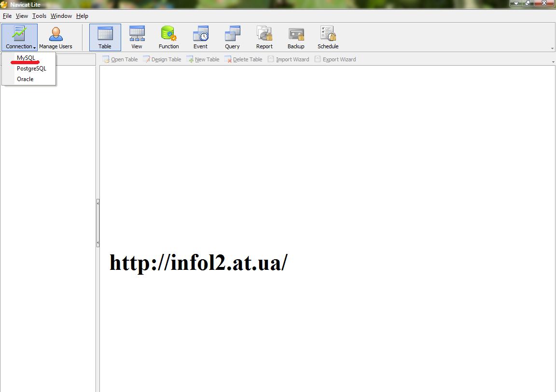
Task: Open the Report toolbar icon
Action: [264, 37]
